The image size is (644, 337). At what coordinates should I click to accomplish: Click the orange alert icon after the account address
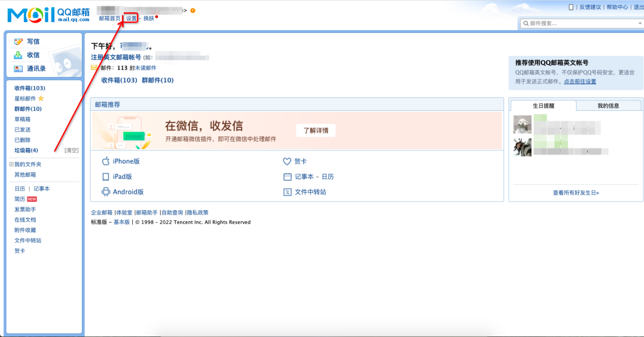point(193,11)
